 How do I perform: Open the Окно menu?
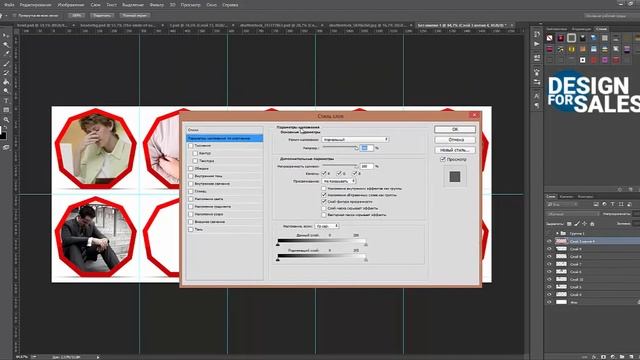211,5
